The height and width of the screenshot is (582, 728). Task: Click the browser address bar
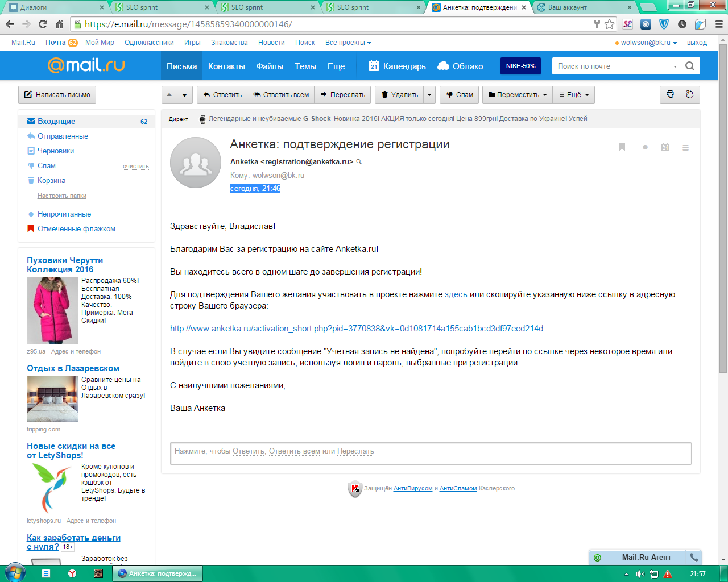pyautogui.click(x=336, y=24)
